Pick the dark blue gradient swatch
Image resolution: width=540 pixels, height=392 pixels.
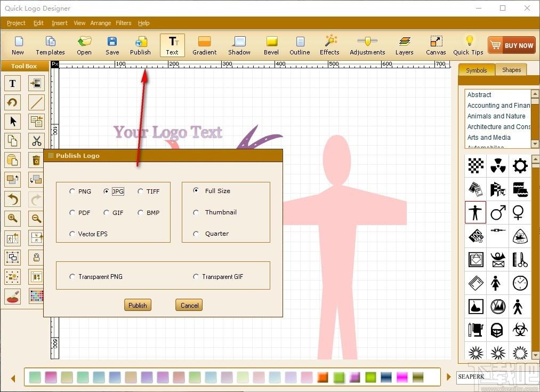click(386, 377)
